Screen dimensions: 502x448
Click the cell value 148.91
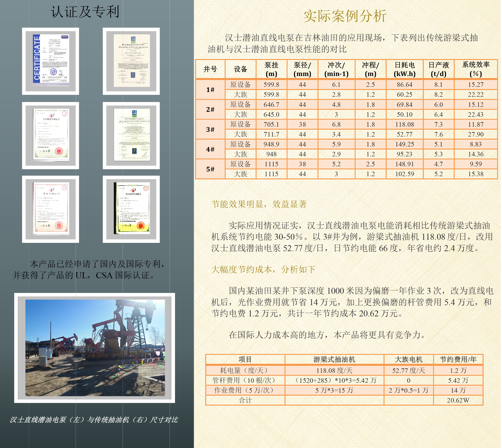[x=405, y=164]
